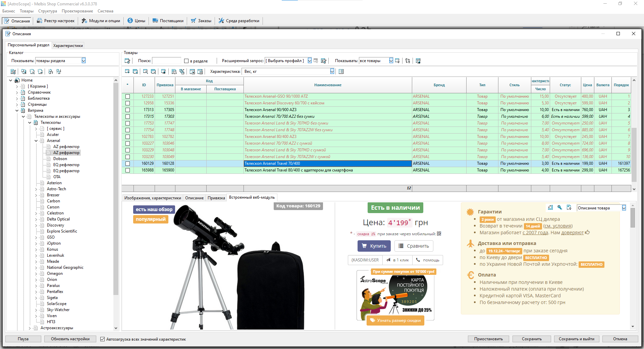Open the Выбрать профайл dropdown

click(310, 60)
